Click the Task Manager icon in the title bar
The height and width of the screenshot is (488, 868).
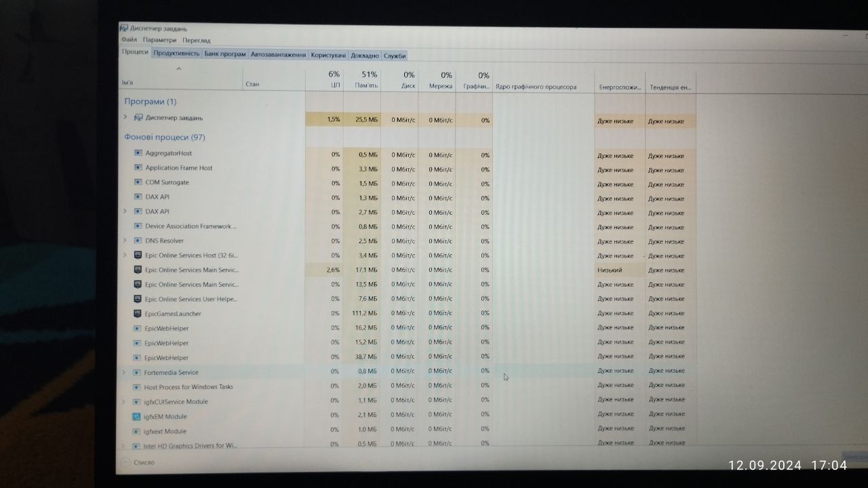[x=124, y=28]
